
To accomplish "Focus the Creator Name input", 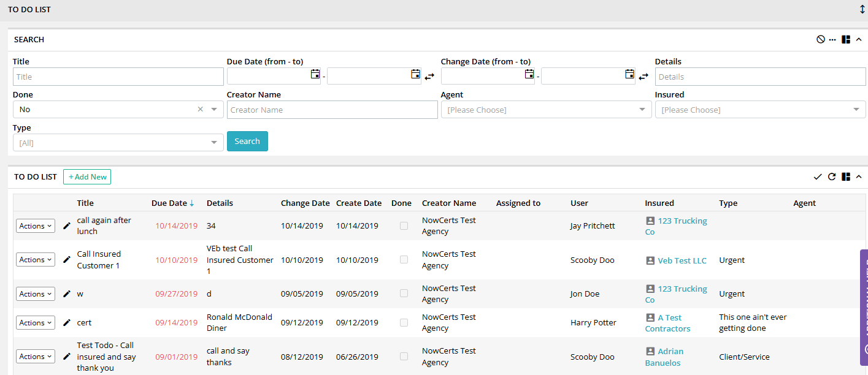I will (x=332, y=110).
